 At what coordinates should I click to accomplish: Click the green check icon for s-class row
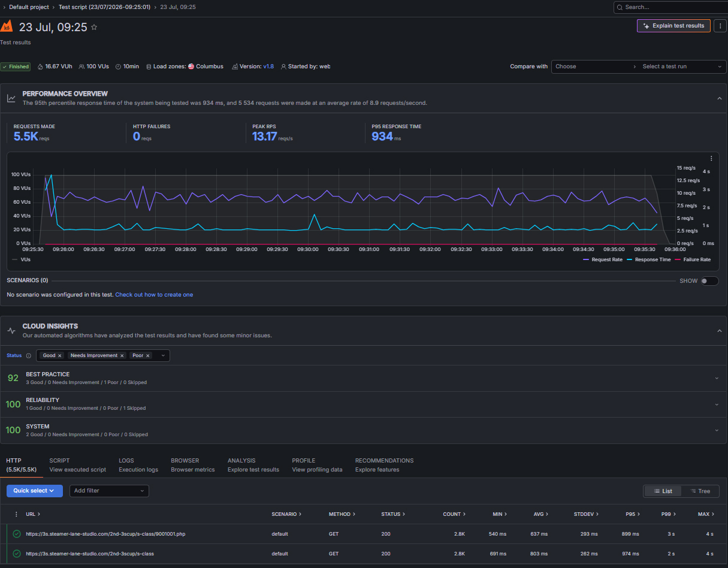(x=17, y=554)
